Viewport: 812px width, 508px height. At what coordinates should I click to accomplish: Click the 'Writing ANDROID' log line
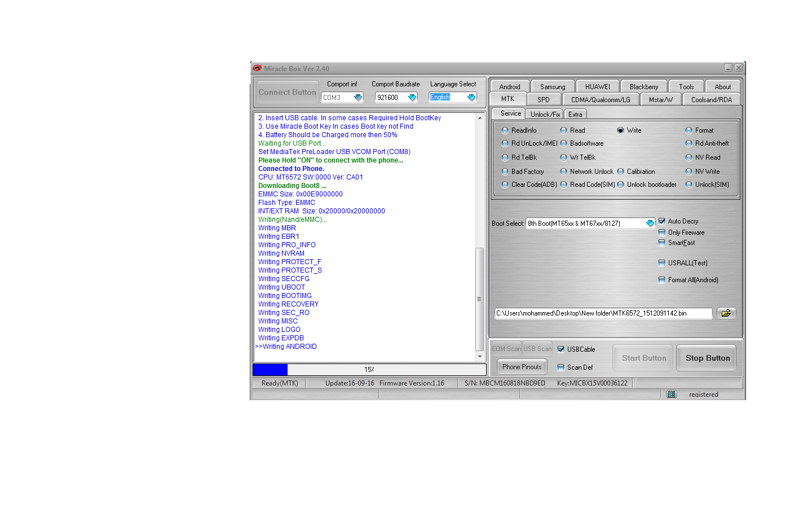point(286,347)
